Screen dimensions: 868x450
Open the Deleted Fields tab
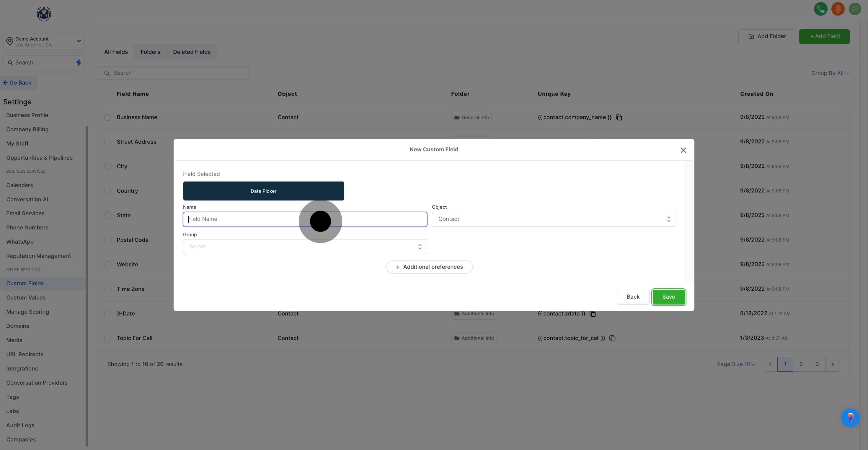(192, 52)
